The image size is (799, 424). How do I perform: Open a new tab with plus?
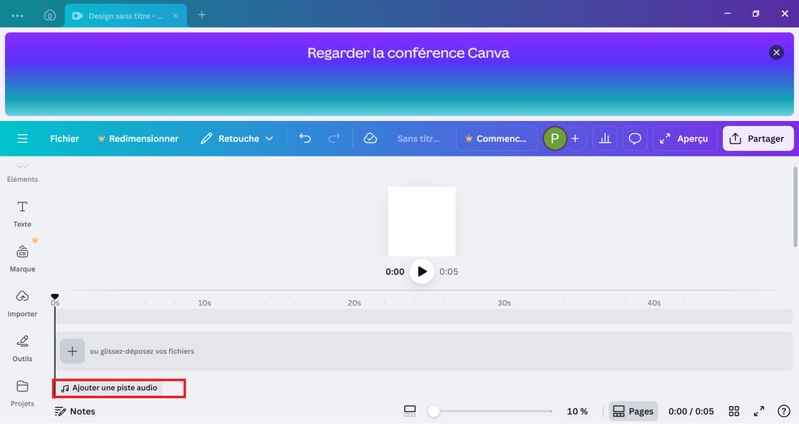[202, 15]
